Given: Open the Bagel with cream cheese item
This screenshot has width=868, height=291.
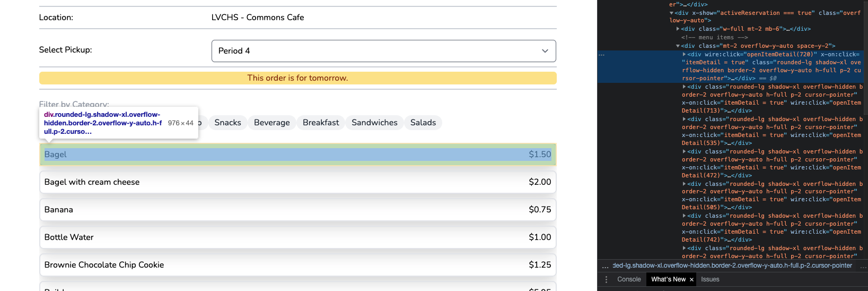Looking at the screenshot, I should click(x=298, y=182).
